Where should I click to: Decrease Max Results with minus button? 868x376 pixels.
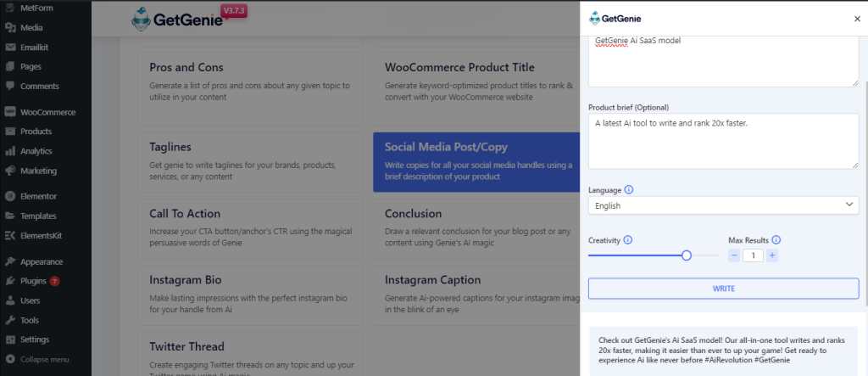[x=734, y=255]
